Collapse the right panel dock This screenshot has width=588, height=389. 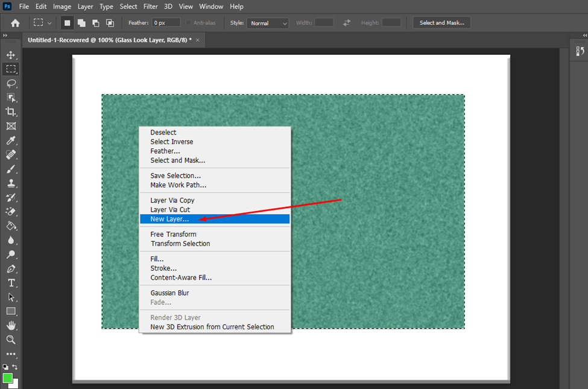pyautogui.click(x=585, y=35)
